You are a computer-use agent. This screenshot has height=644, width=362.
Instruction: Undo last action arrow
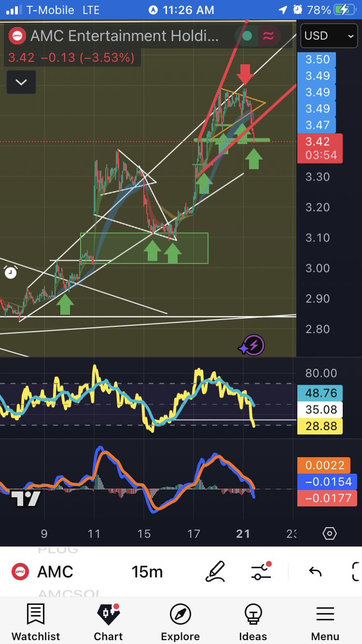pos(315,572)
